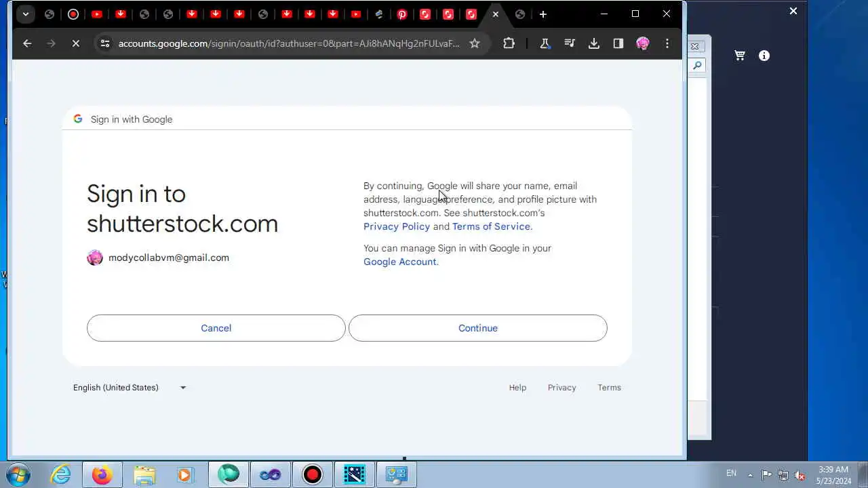The height and width of the screenshot is (488, 868).
Task: Open the Terms of Service link
Action: (x=491, y=226)
